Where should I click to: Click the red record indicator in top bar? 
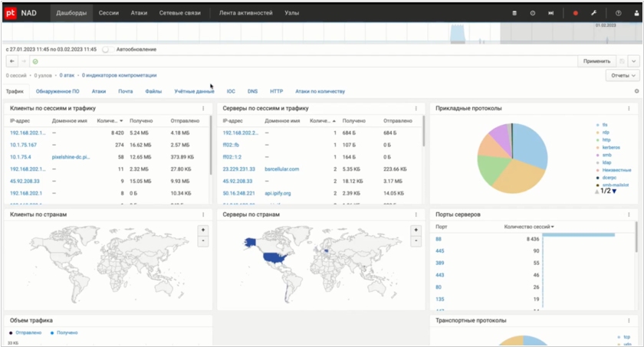coord(576,13)
